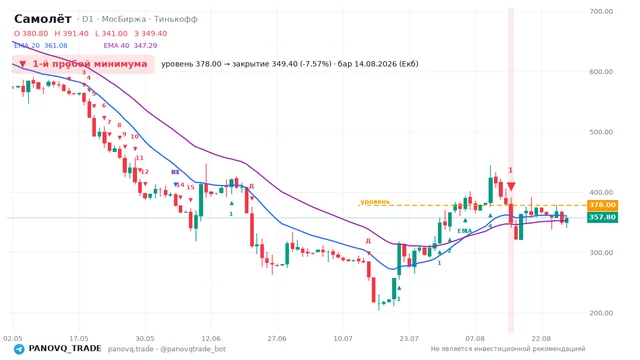Click the 23.07 date axis label

coord(409,338)
